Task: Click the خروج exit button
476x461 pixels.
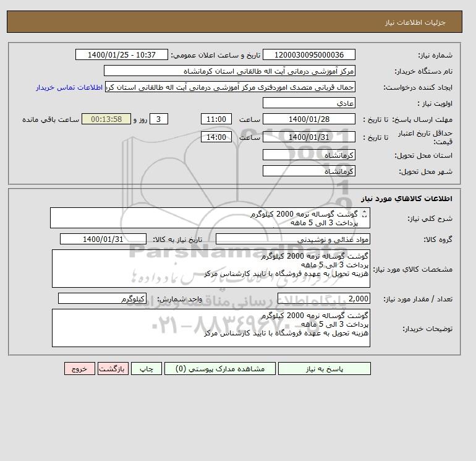Action: point(80,369)
